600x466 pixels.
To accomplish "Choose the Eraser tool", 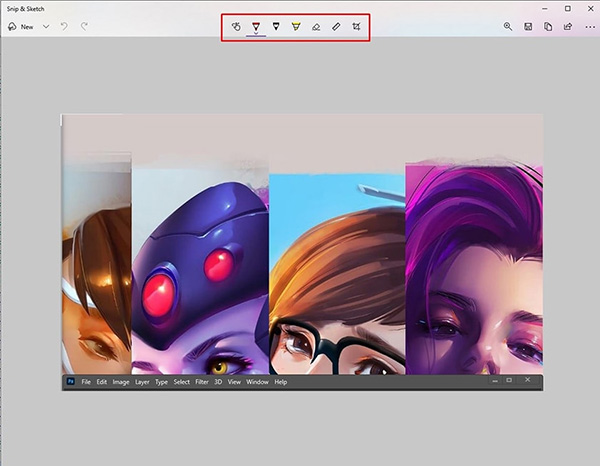I will [x=316, y=27].
